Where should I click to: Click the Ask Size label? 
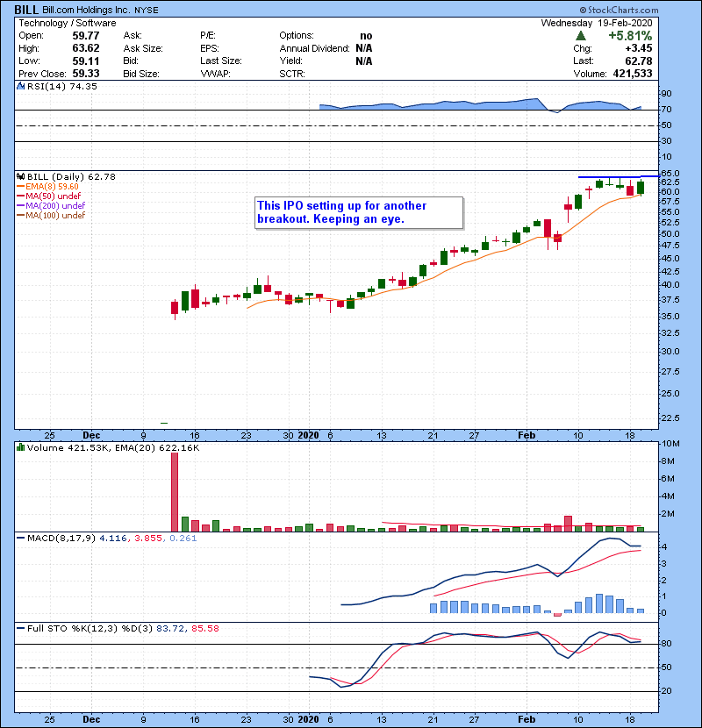pos(143,48)
